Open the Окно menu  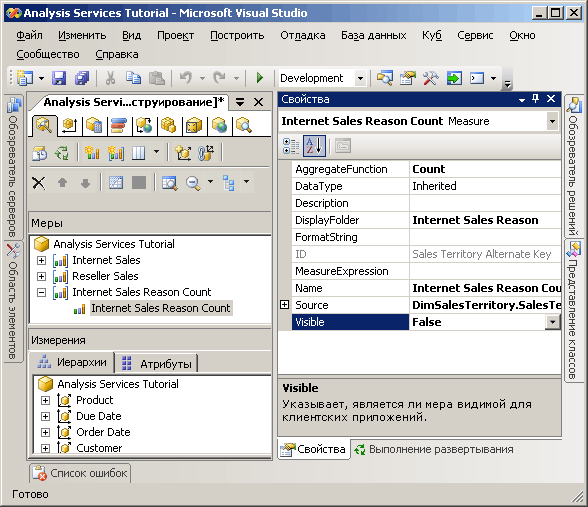point(522,35)
